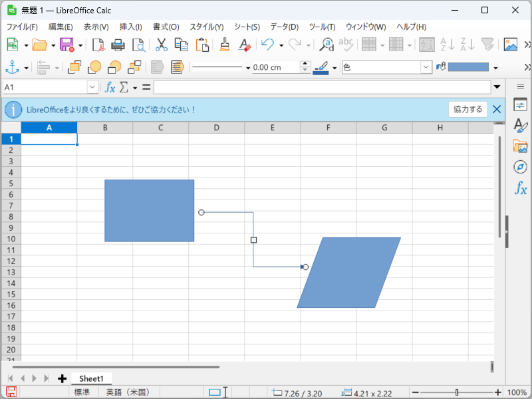Increase line width stepper up arrow
The image size is (532, 399).
coord(305,64)
